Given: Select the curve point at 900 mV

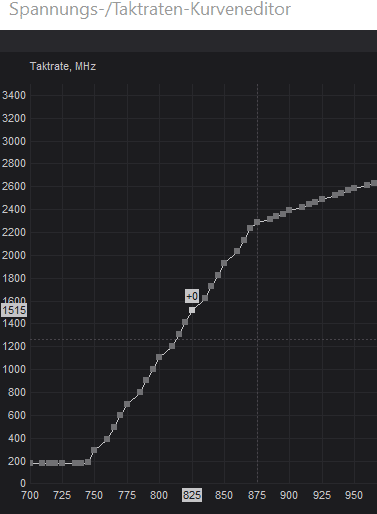Looking at the screenshot, I should pyautogui.click(x=289, y=210).
